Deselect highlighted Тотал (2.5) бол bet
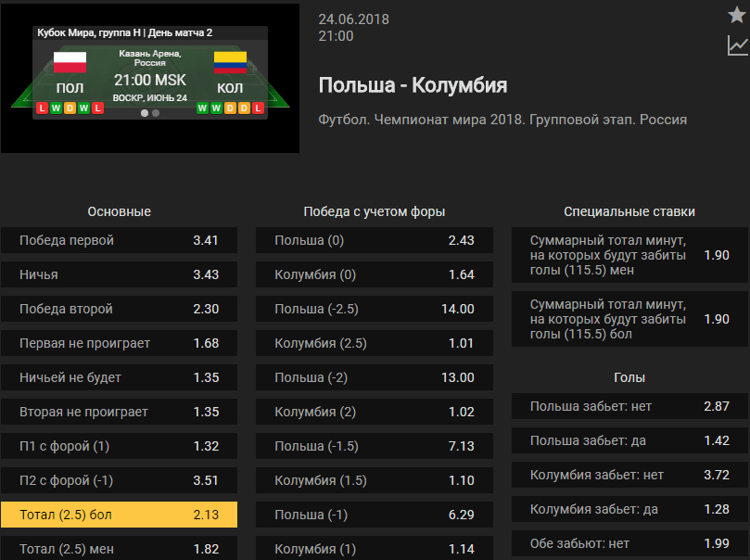This screenshot has width=750, height=560. (119, 515)
